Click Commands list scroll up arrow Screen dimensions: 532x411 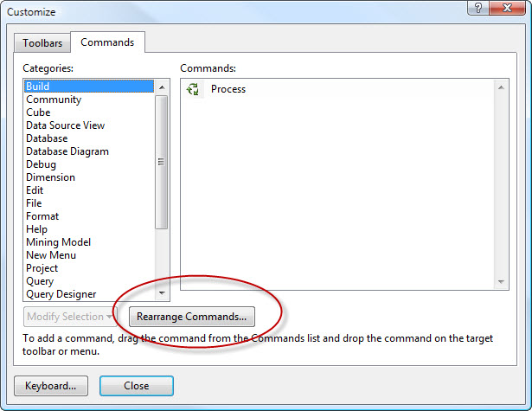coord(501,87)
